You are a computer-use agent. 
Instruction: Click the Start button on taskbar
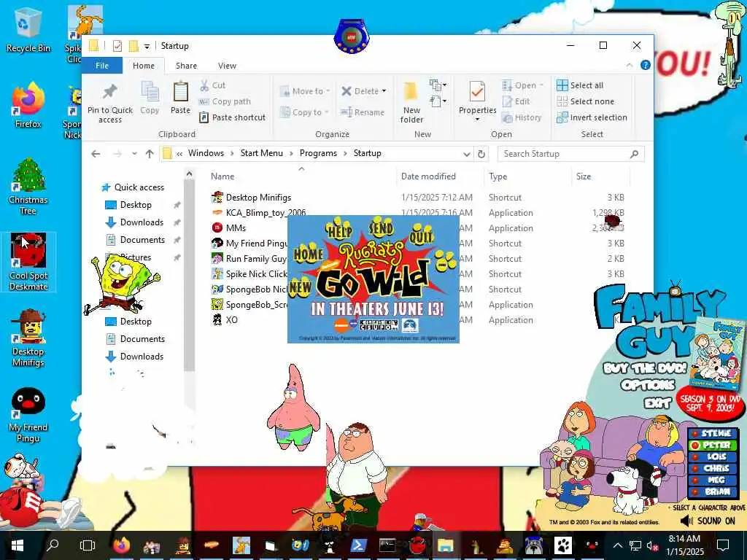pos(18,545)
